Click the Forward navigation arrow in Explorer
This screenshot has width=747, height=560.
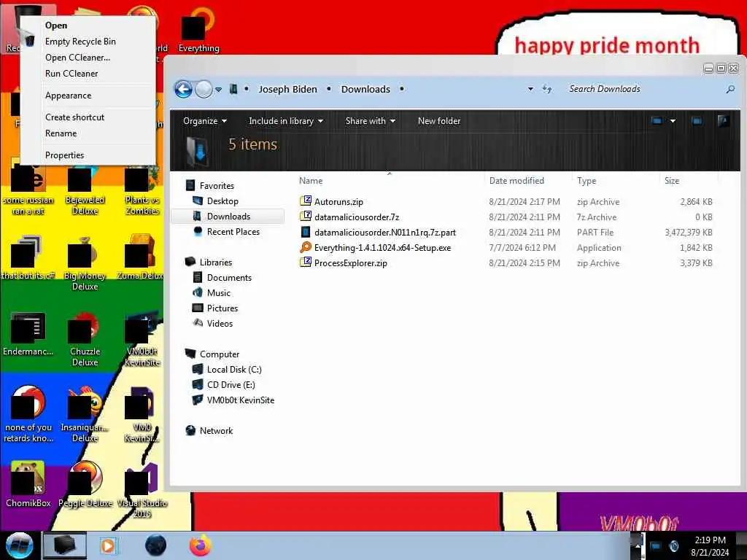point(204,89)
